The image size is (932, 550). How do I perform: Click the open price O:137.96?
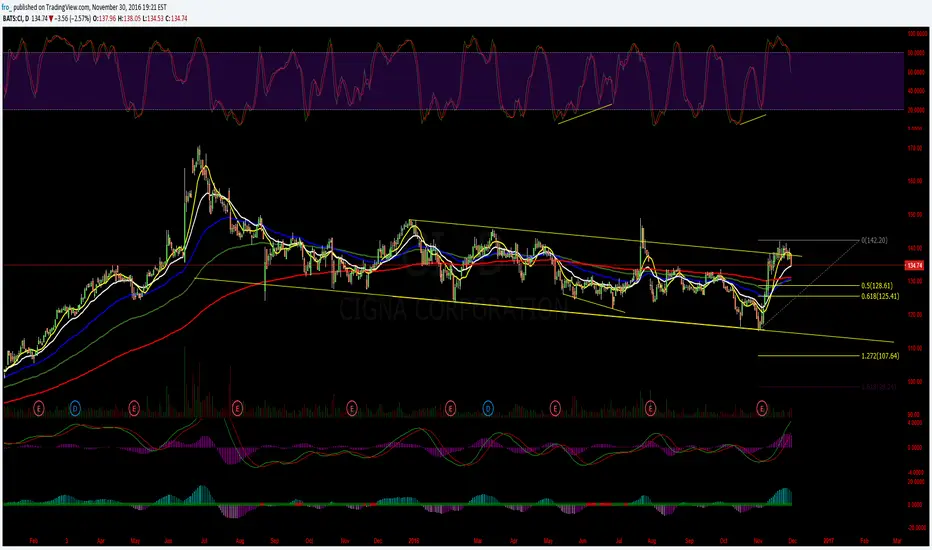[104, 18]
